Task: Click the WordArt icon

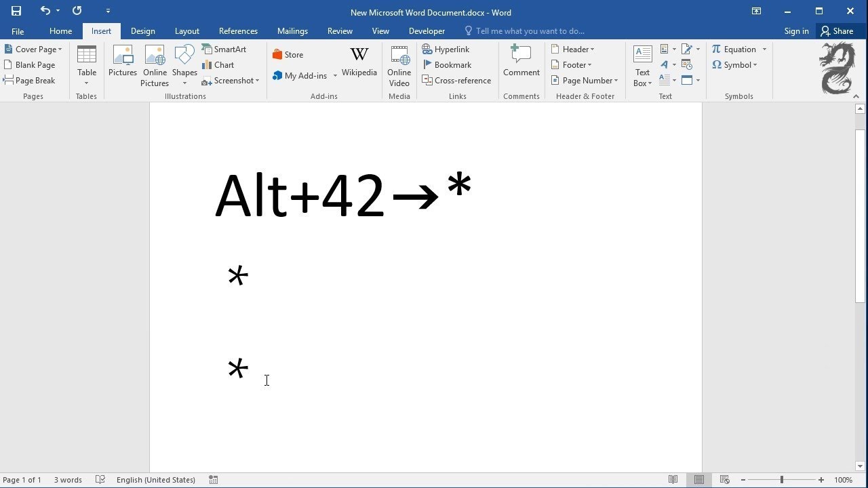Action: pos(668,65)
